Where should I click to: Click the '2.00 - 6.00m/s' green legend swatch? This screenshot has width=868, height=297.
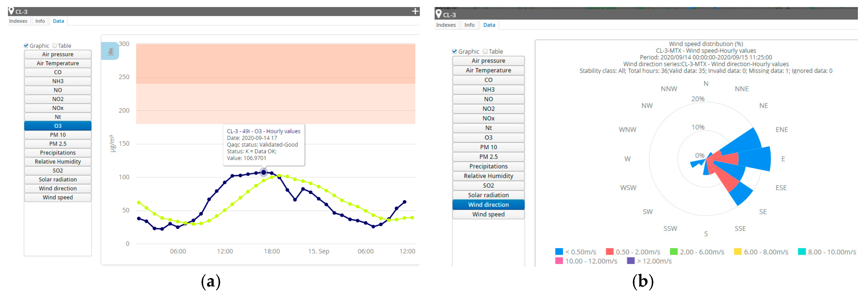(x=674, y=252)
